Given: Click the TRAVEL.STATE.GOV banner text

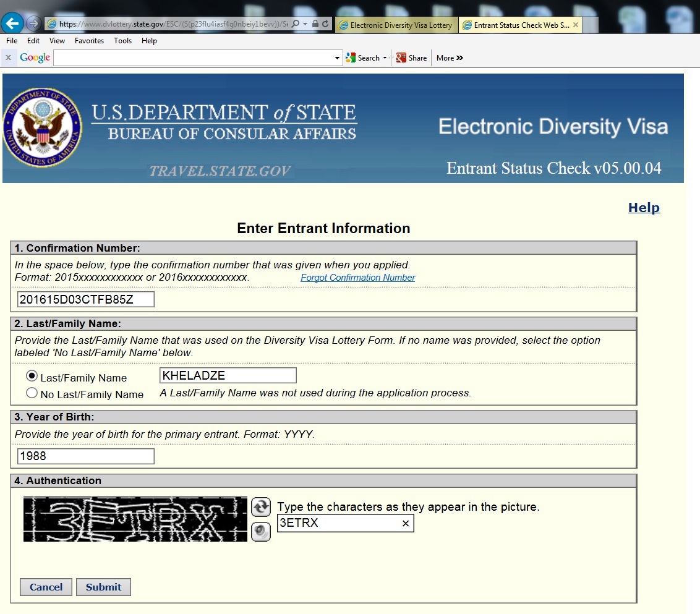Looking at the screenshot, I should coord(220,171).
